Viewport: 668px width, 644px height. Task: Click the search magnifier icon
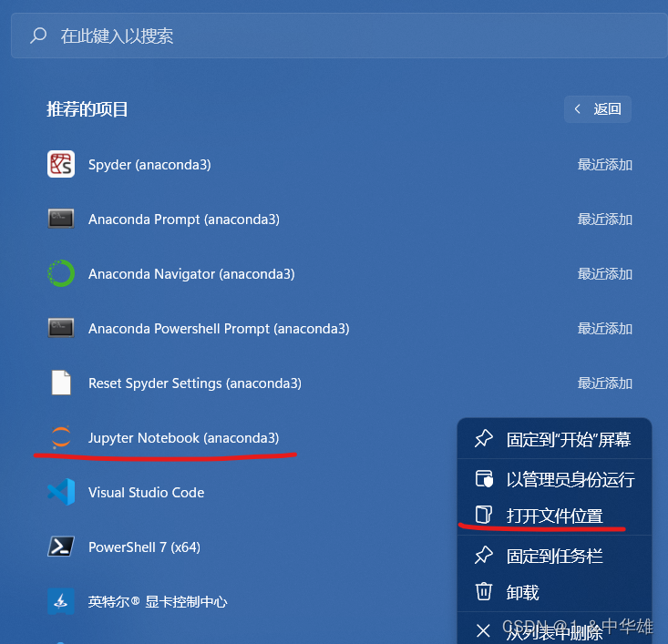[x=38, y=36]
